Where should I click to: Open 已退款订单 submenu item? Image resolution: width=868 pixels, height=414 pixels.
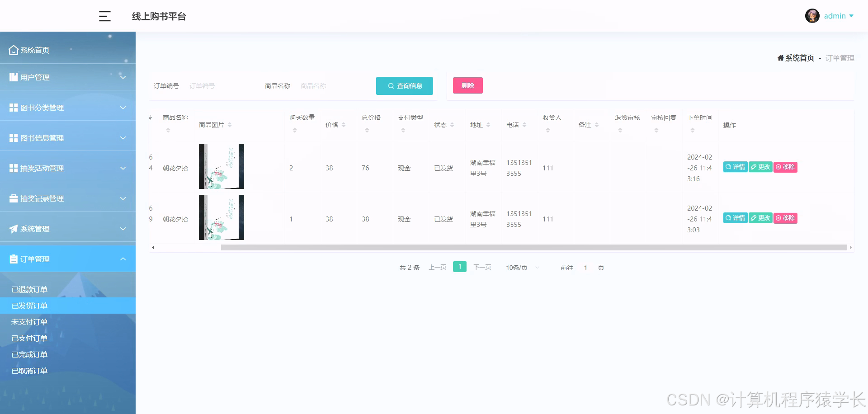tap(68, 289)
